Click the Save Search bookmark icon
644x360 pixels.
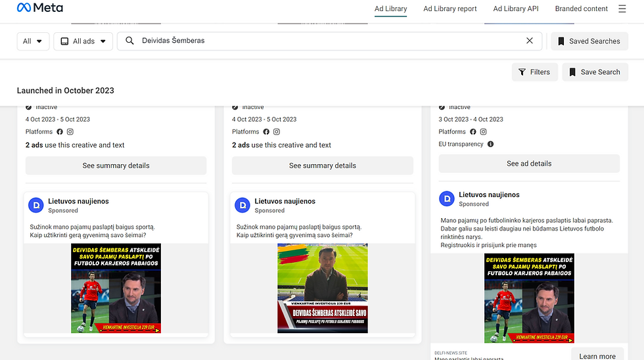pos(572,72)
